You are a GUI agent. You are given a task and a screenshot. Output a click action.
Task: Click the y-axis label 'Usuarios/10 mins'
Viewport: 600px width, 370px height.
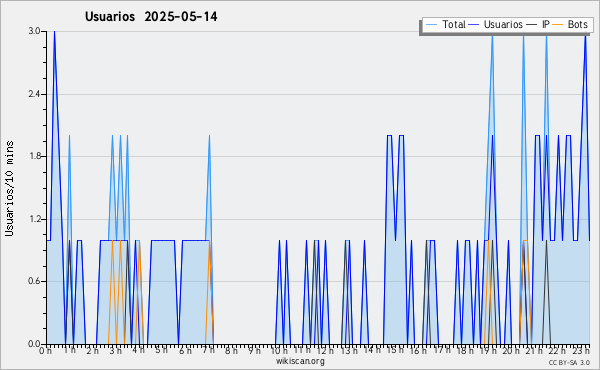point(9,188)
